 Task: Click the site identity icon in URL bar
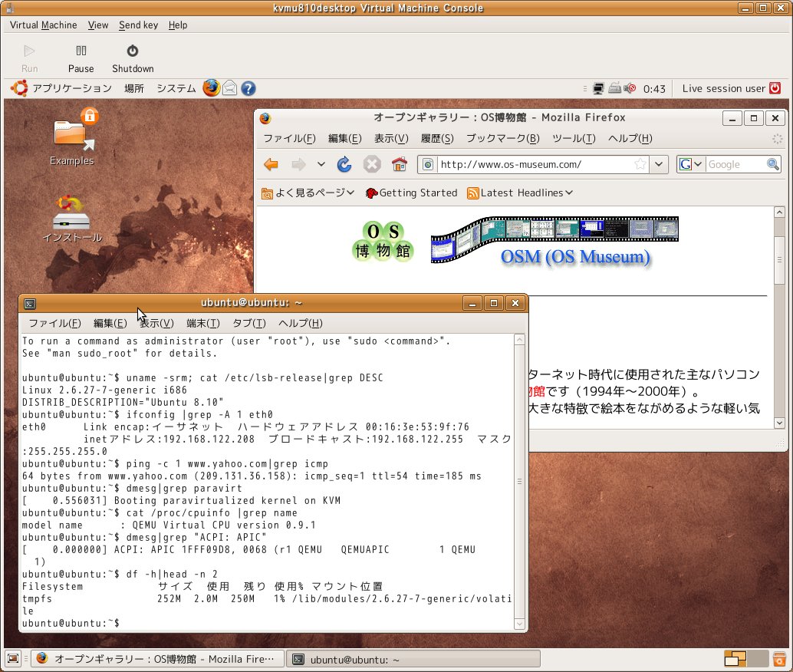pyautogui.click(x=428, y=164)
